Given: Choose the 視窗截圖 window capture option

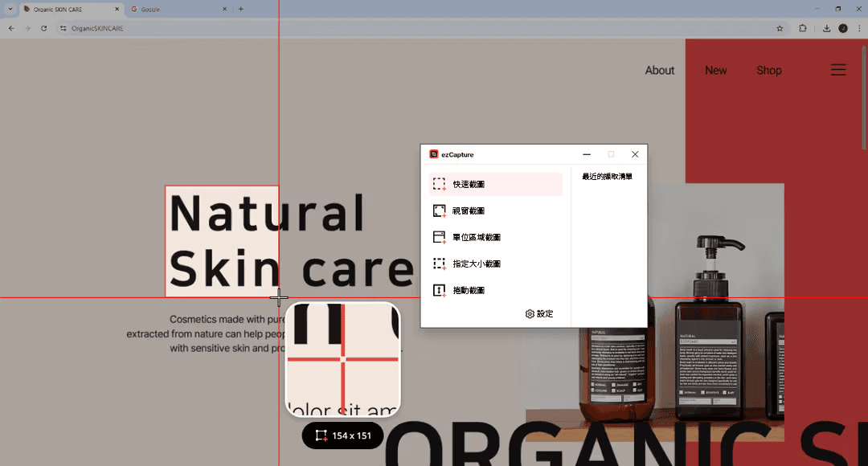Looking at the screenshot, I should click(469, 211).
